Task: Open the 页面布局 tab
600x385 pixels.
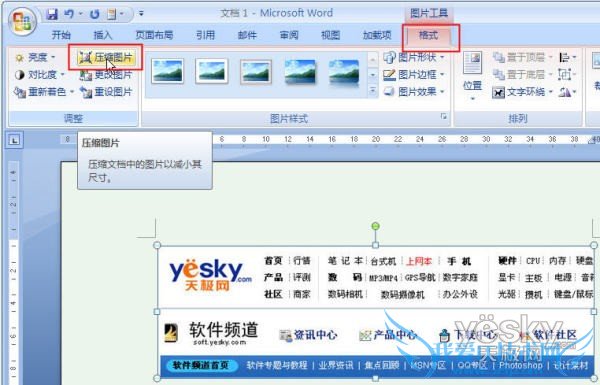Action: 154,35
